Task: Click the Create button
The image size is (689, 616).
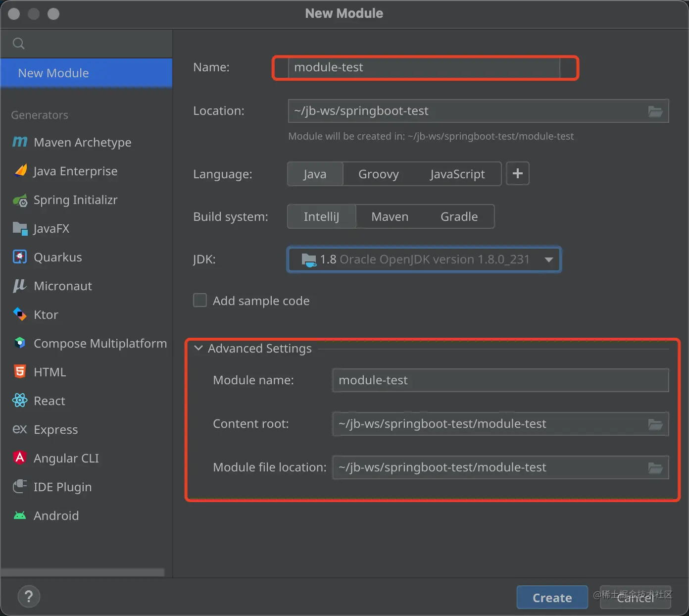Action: point(552,598)
